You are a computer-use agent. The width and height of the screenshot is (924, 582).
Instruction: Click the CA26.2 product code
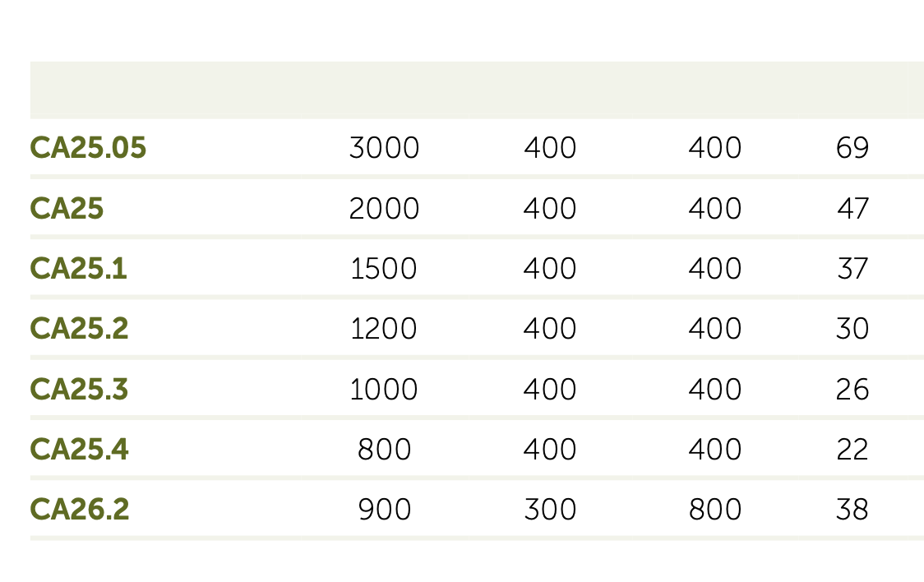(80, 510)
